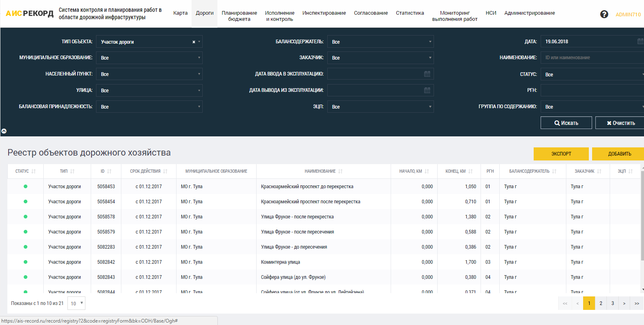644x325 pixels.
Task: Open the help question mark icon
Action: [x=604, y=14]
